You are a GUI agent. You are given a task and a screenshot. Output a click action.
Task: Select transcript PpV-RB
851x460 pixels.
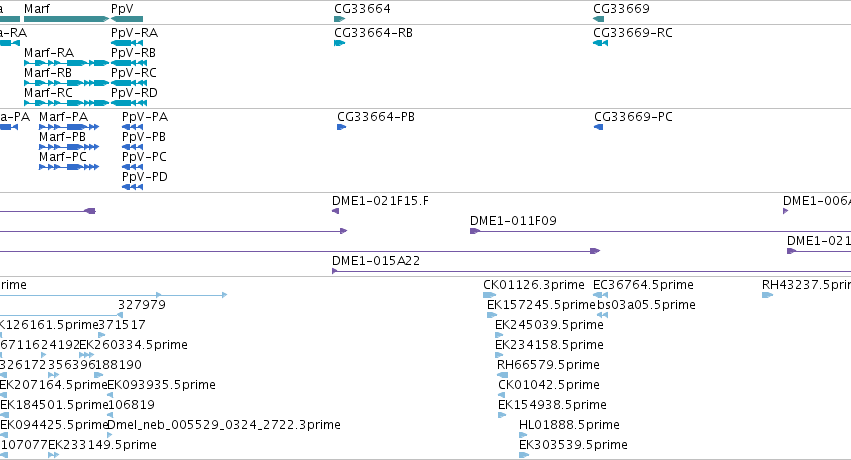pos(129,63)
